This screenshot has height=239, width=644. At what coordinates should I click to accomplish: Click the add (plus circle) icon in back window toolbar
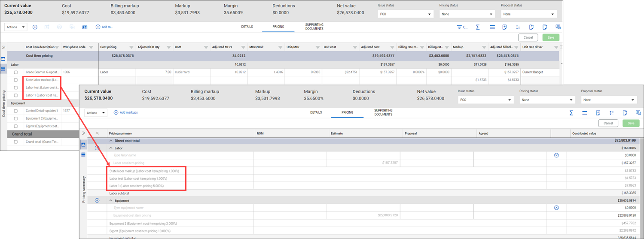(x=35, y=27)
